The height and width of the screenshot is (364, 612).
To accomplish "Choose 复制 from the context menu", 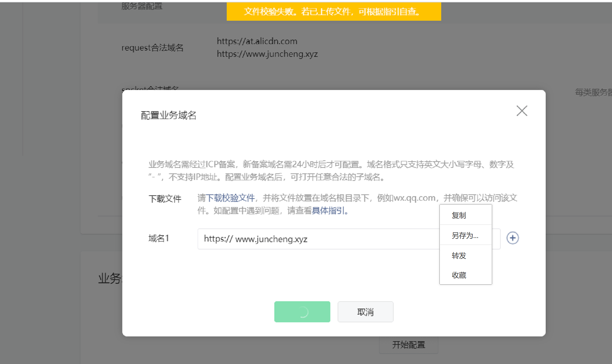I will coord(459,215).
